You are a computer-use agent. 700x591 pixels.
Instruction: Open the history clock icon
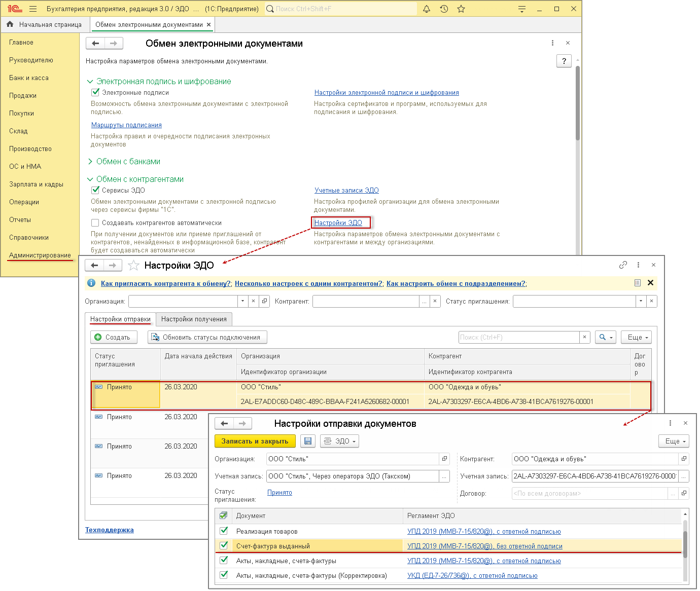pos(444,9)
